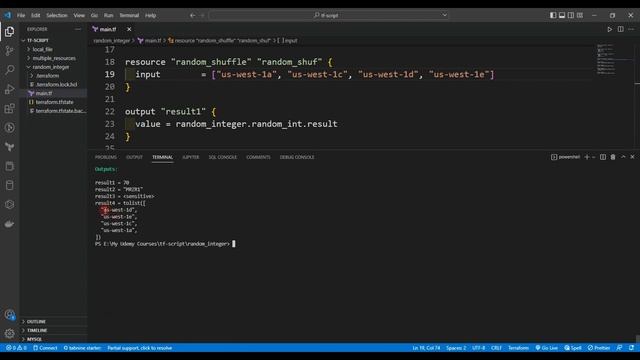
Task: Switch to the Problems panel tab
Action: click(106, 157)
